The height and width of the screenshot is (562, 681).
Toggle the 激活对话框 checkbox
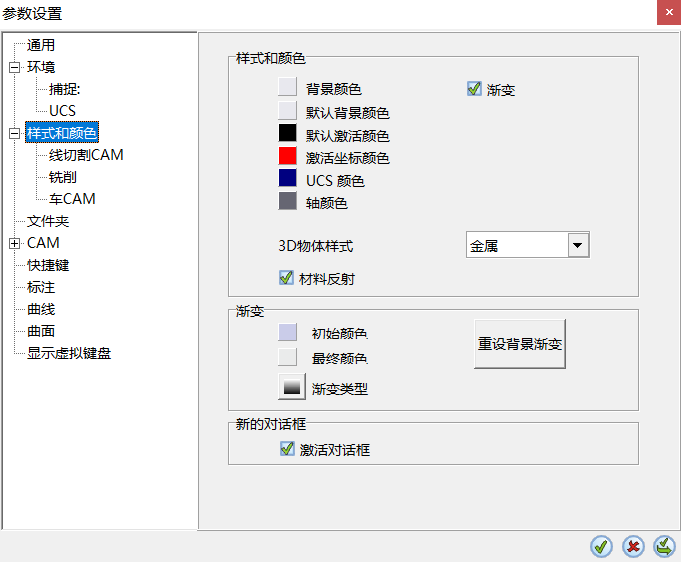click(x=287, y=449)
